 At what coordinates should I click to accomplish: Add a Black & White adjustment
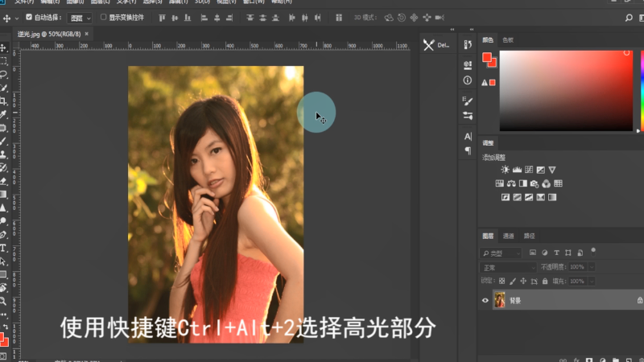522,183
